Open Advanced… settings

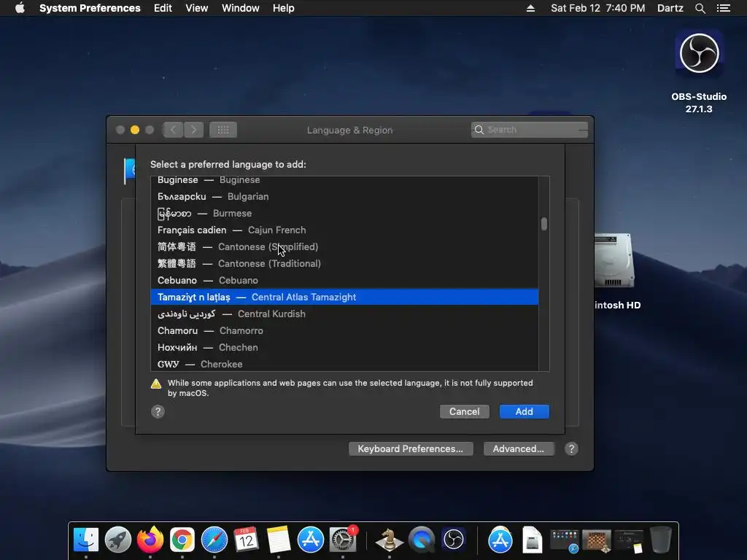click(519, 448)
